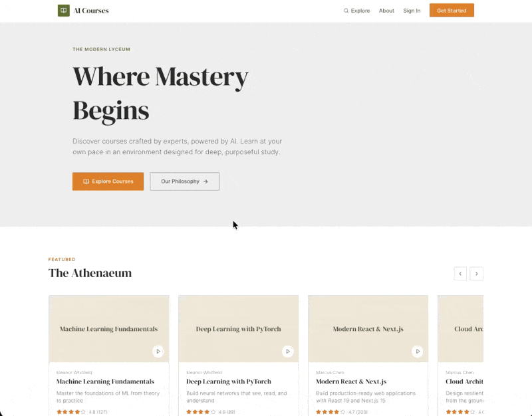The image size is (532, 416).
Task: Click Modern React & Next.js title under Marcus Chen
Action: [x=351, y=381]
